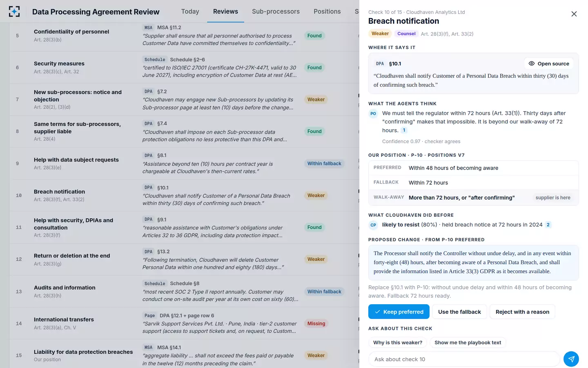Open citation reference 1
The width and height of the screenshot is (588, 368).
(x=404, y=130)
